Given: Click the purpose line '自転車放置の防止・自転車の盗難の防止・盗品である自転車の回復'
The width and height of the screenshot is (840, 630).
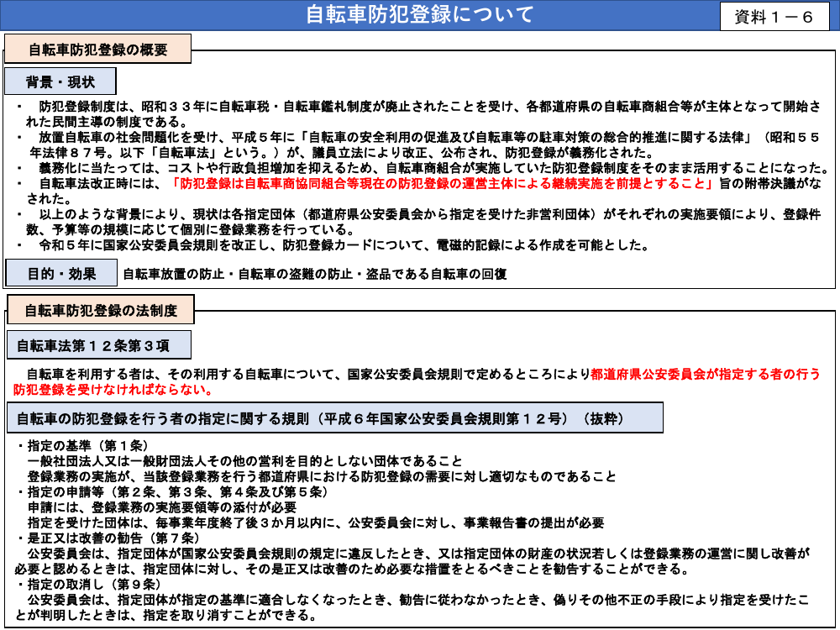Looking at the screenshot, I should tap(315, 275).
